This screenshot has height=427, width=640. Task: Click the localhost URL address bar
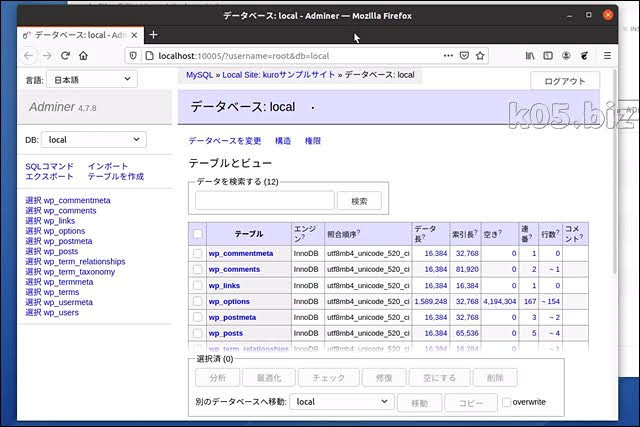click(x=298, y=56)
